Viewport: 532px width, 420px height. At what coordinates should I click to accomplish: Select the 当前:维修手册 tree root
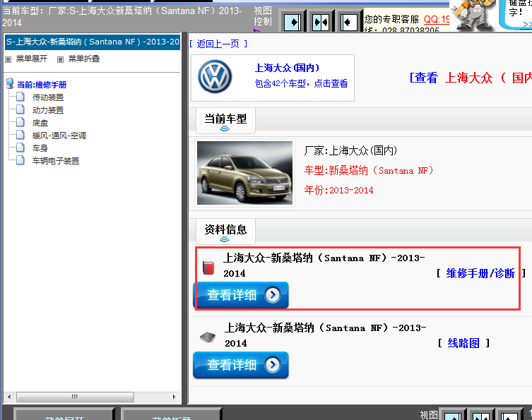[42, 85]
